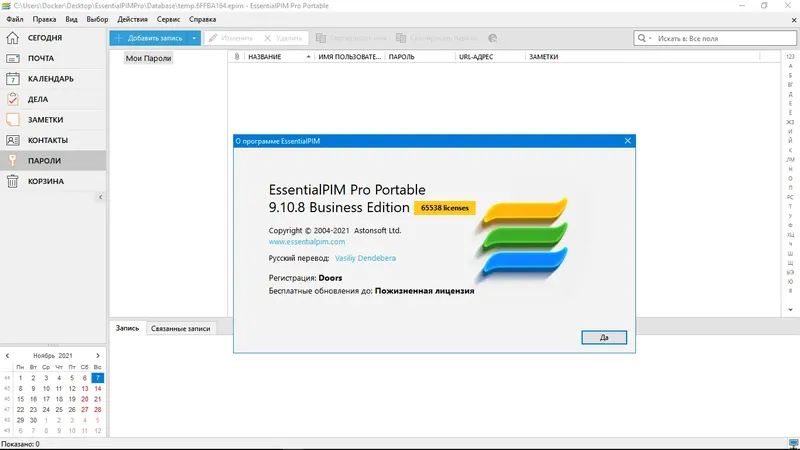Click the Vasiliy Dendebera translator link
The width and height of the screenshot is (800, 450).
pyautogui.click(x=365, y=258)
